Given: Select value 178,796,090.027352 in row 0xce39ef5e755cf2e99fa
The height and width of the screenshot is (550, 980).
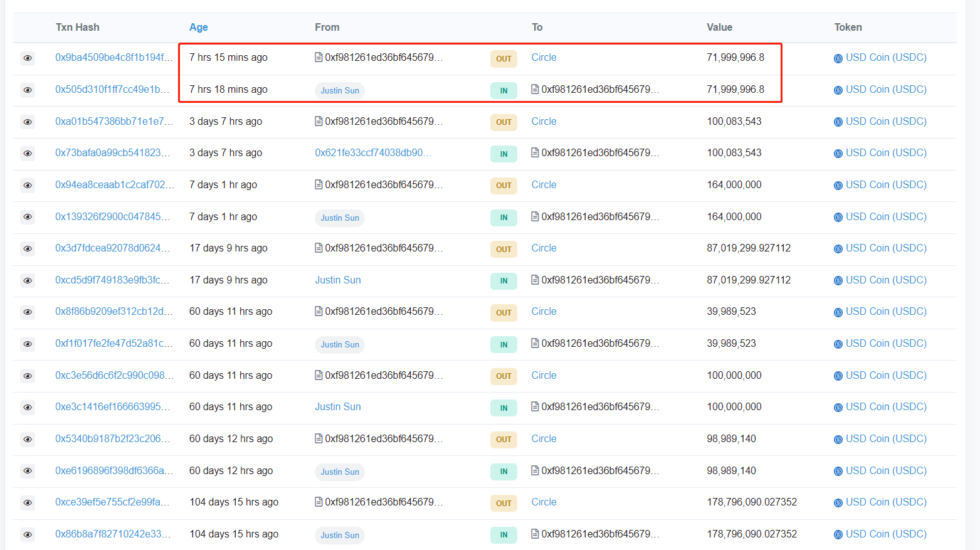Looking at the screenshot, I should pos(752,502).
